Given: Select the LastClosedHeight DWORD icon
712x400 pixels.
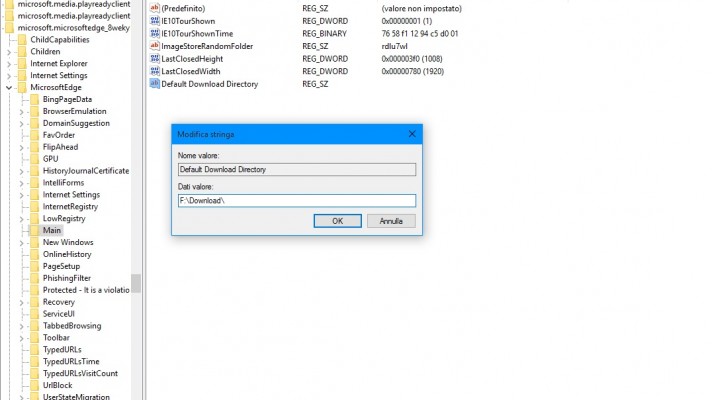Looking at the screenshot, I should coord(154,59).
